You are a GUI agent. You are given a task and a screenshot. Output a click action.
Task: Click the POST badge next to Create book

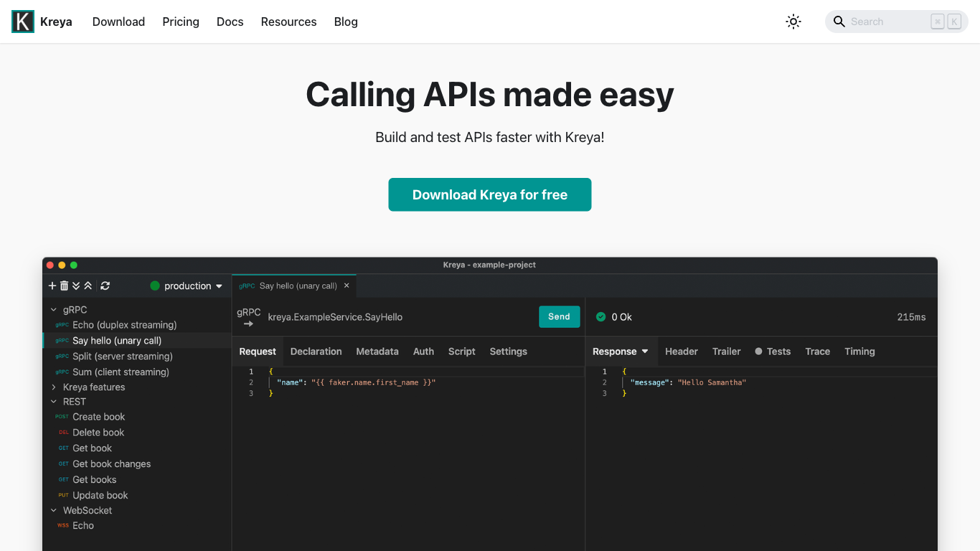click(62, 417)
